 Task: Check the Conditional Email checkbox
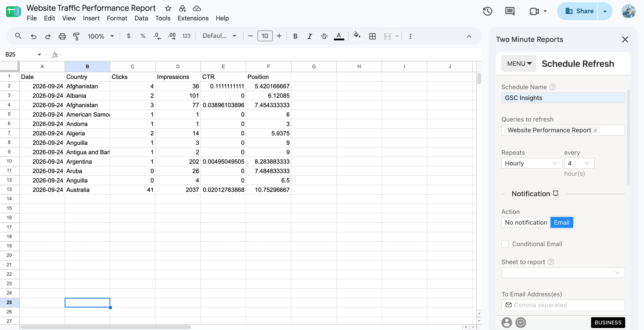[505, 244]
